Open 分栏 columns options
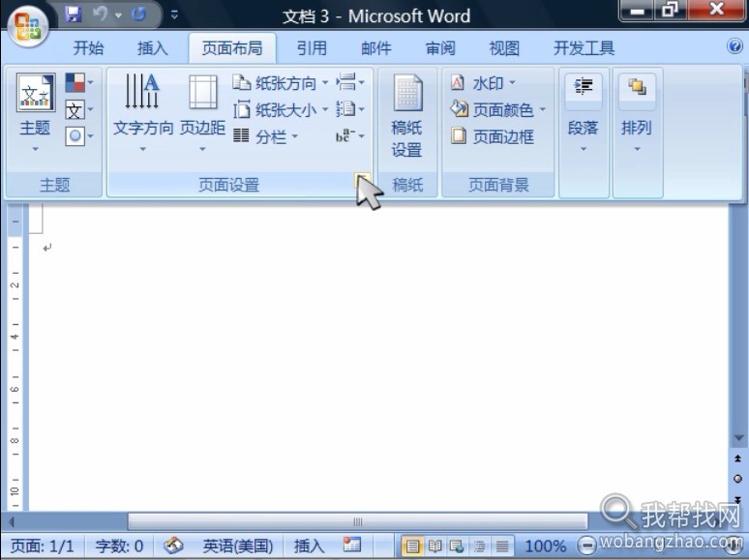The height and width of the screenshot is (560, 749). point(265,137)
